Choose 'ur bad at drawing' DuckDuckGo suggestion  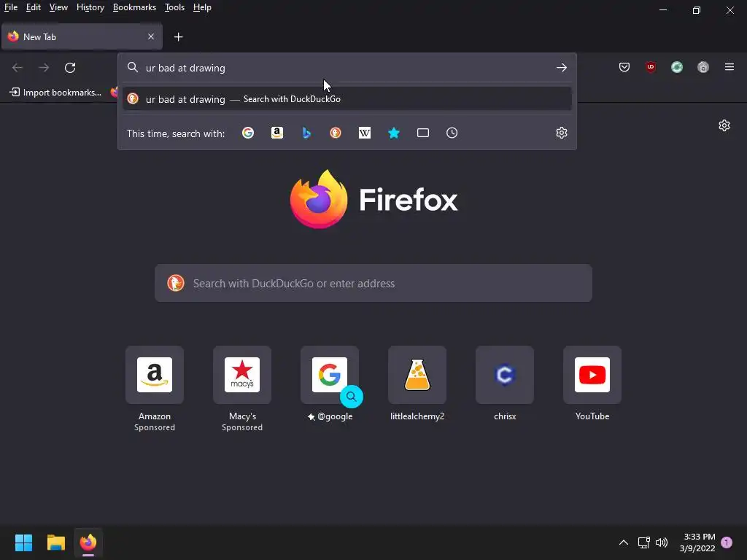(347, 99)
